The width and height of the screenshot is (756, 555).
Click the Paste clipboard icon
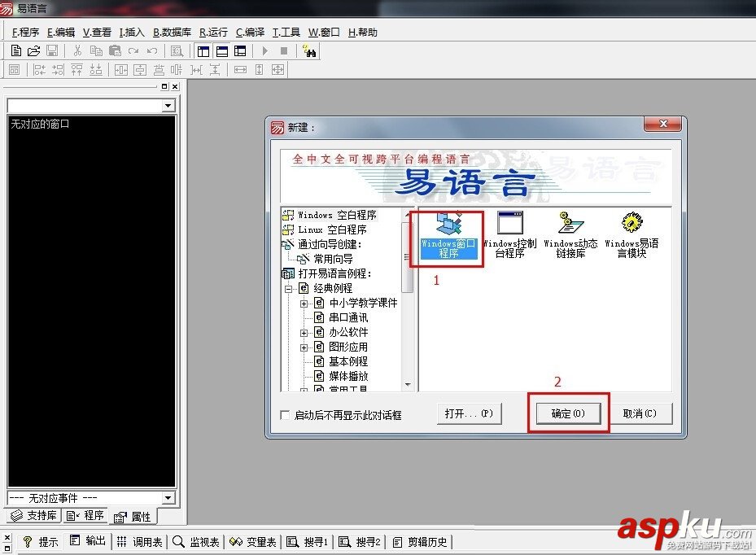pos(115,50)
